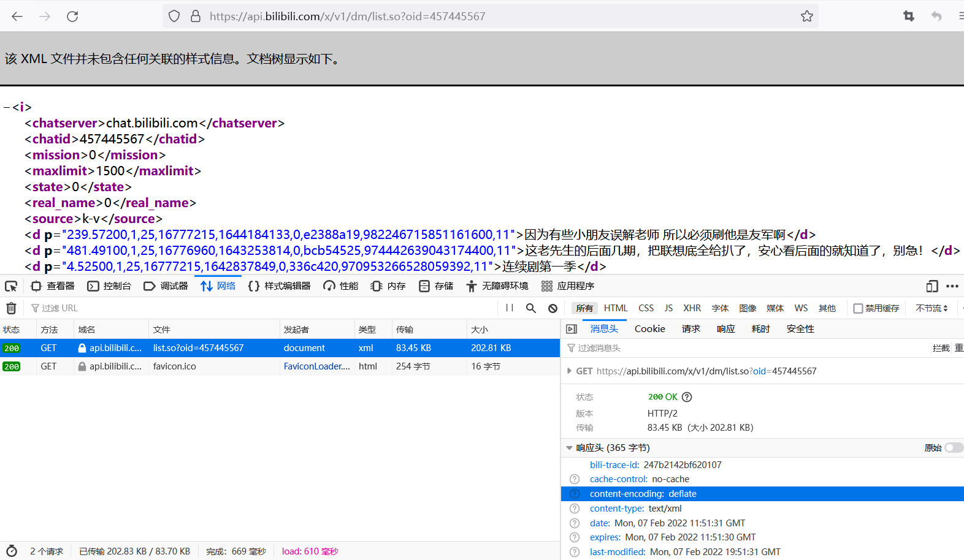Open the Debugger tab (调试器)
This screenshot has height=560, width=964.
[x=166, y=286]
